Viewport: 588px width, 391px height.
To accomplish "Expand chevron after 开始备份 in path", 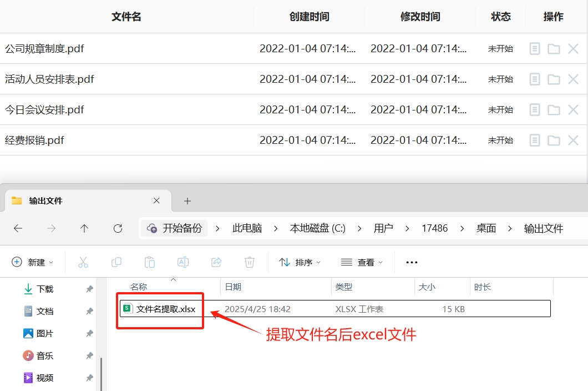I will pos(217,228).
